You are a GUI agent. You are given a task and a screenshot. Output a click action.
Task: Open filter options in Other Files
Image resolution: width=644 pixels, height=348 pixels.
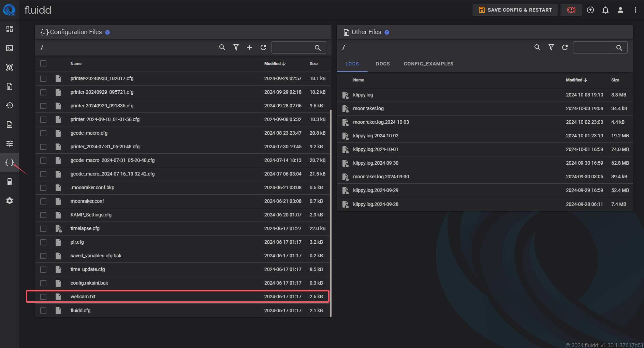[551, 47]
